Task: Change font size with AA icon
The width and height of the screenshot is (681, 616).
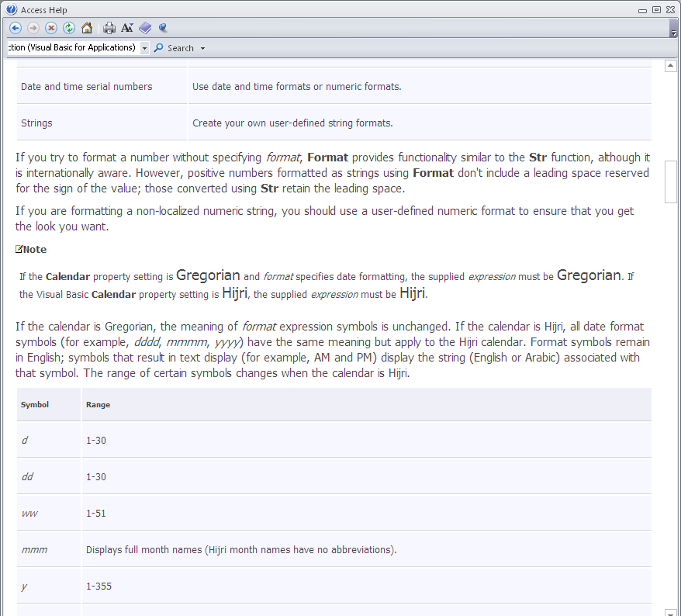Action: (127, 28)
